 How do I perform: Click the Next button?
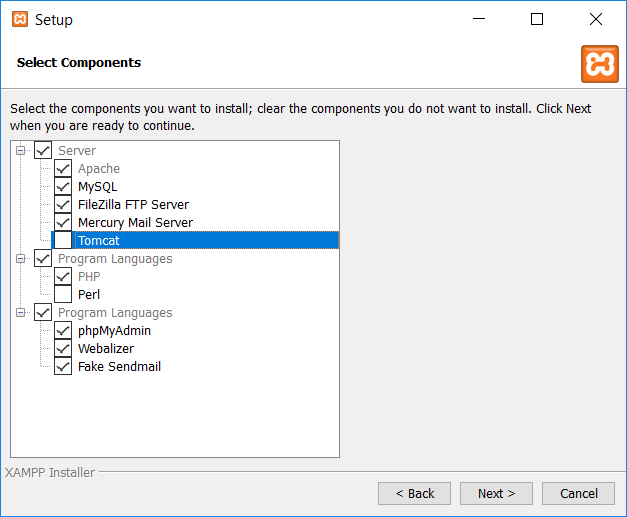tap(496, 493)
